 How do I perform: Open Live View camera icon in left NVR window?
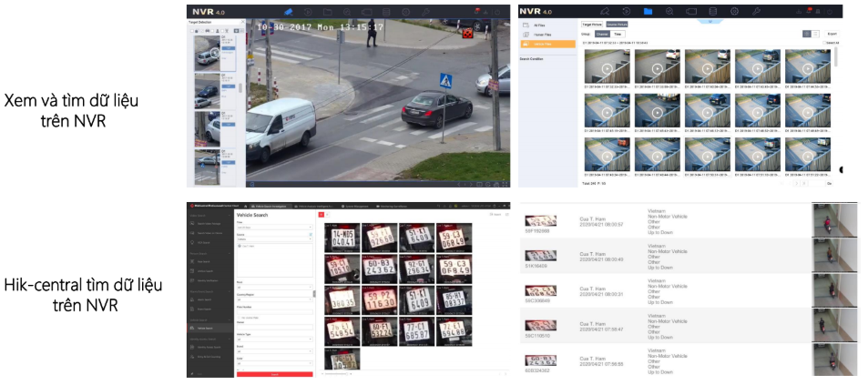[288, 12]
